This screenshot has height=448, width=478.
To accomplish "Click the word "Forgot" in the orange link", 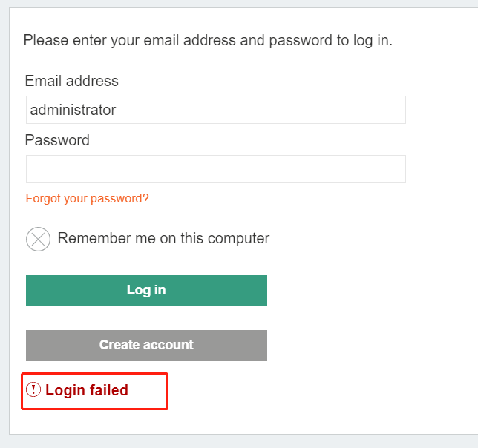I will pyautogui.click(x=42, y=199).
